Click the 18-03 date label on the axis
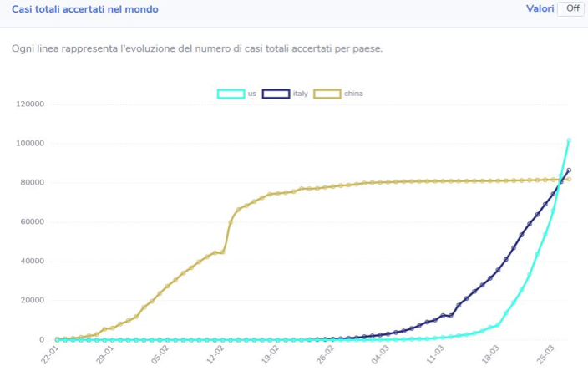This screenshot has width=588, height=376. pyautogui.click(x=490, y=354)
